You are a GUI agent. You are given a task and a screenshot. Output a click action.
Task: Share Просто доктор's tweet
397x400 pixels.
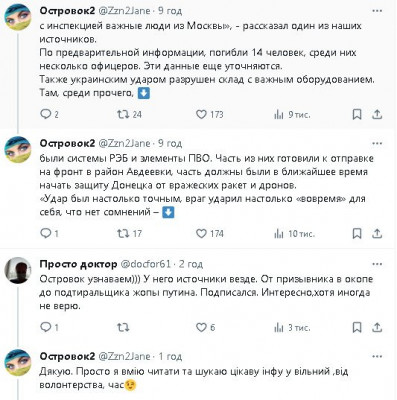[x=377, y=327]
